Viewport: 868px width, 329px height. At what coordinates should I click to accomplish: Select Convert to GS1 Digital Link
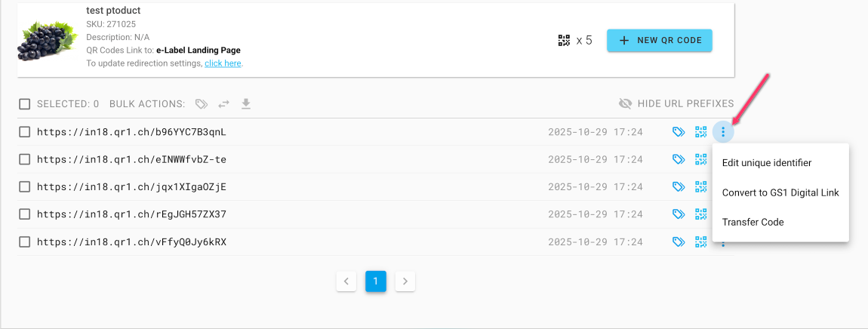click(x=780, y=192)
